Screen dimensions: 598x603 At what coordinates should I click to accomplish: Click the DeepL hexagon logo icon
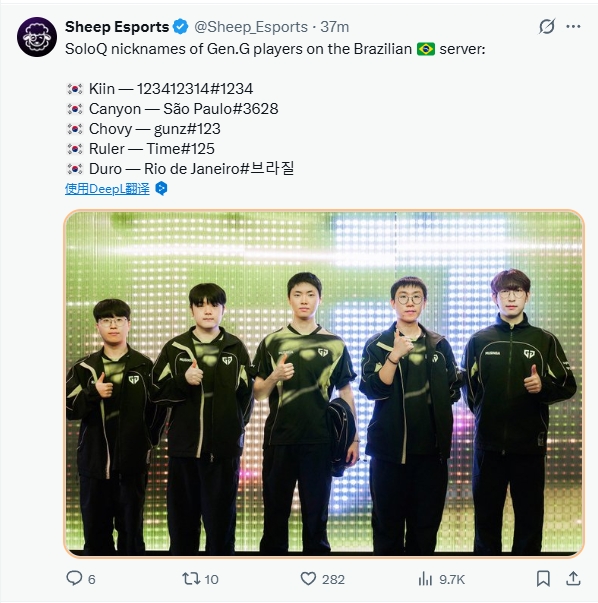click(161, 188)
